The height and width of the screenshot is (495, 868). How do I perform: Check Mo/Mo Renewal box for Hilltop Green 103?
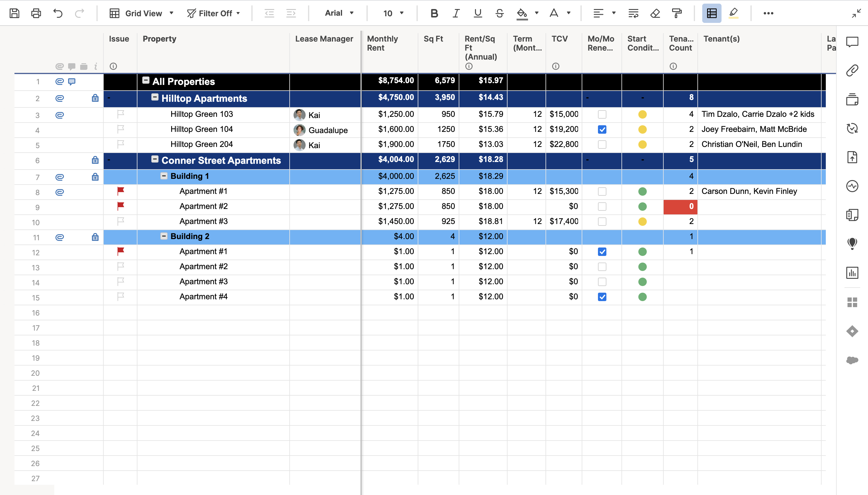coord(602,115)
